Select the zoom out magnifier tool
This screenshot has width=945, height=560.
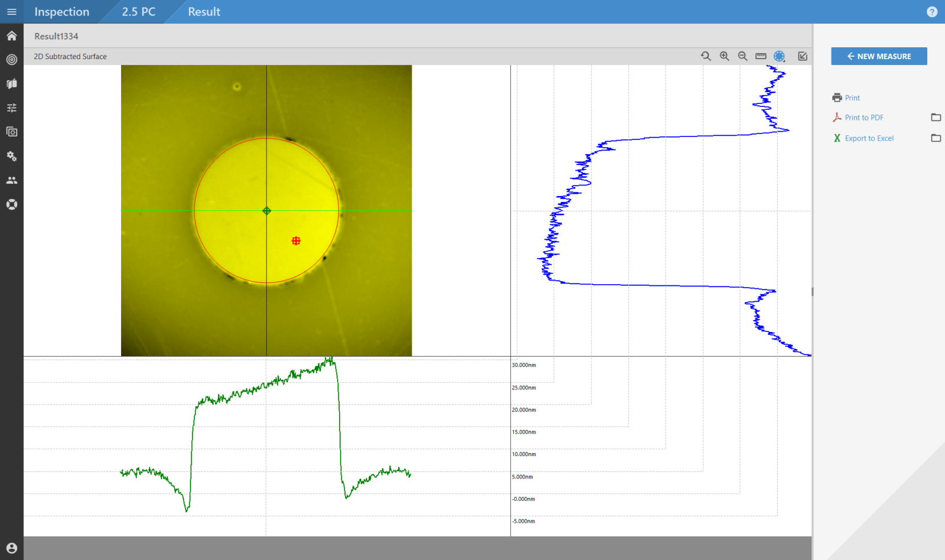point(742,56)
